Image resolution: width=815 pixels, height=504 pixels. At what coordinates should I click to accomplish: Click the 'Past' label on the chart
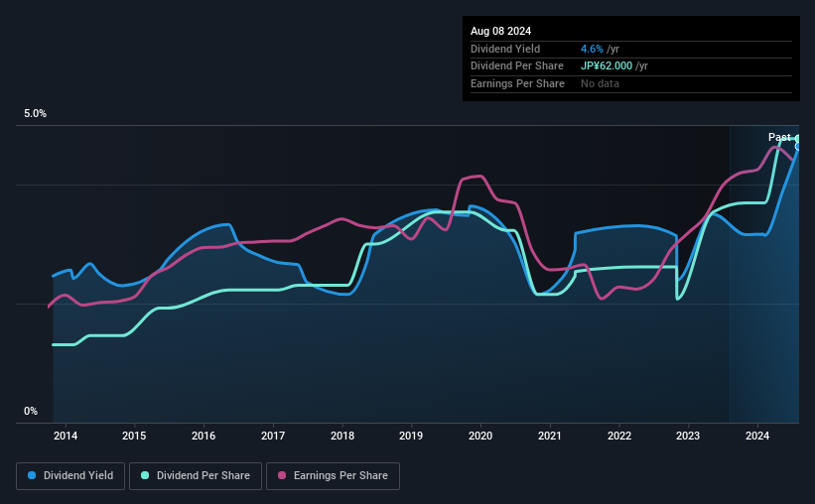pos(779,137)
